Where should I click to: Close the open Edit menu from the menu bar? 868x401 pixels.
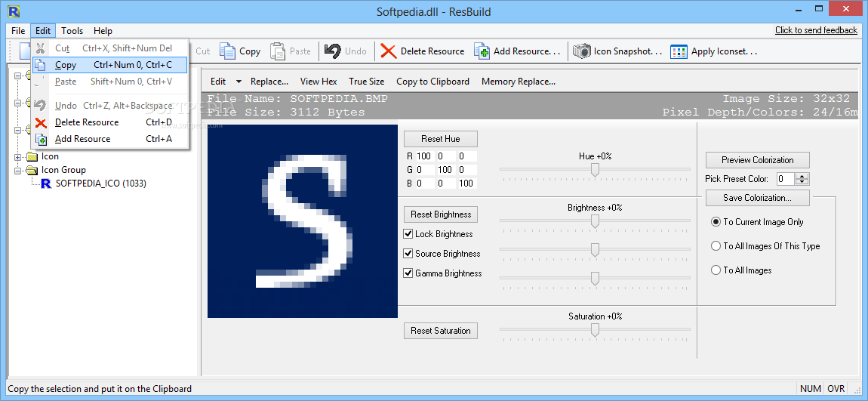(42, 30)
